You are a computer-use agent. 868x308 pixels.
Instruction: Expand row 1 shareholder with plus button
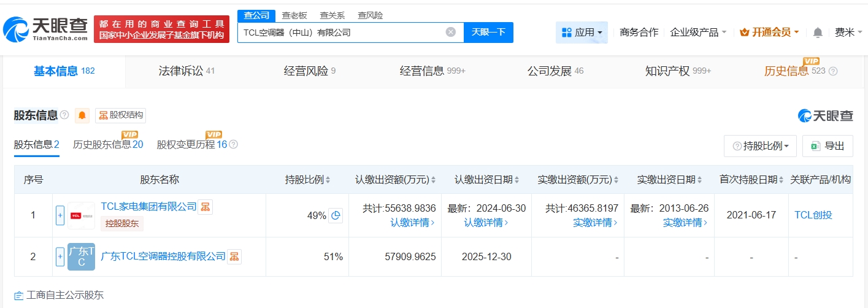coord(60,215)
